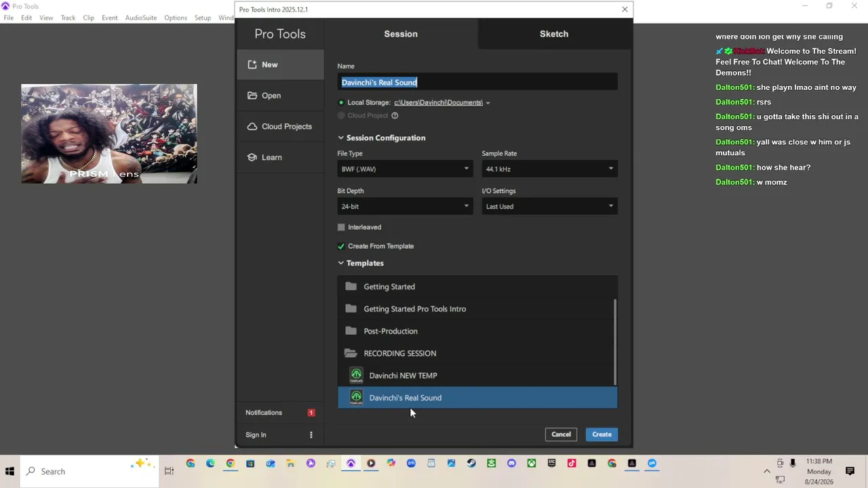Open the File menu
868x488 pixels.
tap(8, 18)
